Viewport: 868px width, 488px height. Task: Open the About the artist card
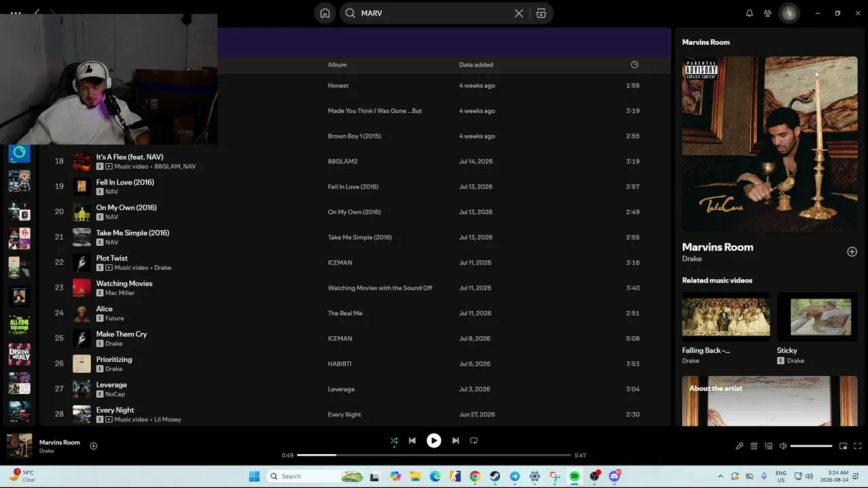pyautogui.click(x=770, y=401)
